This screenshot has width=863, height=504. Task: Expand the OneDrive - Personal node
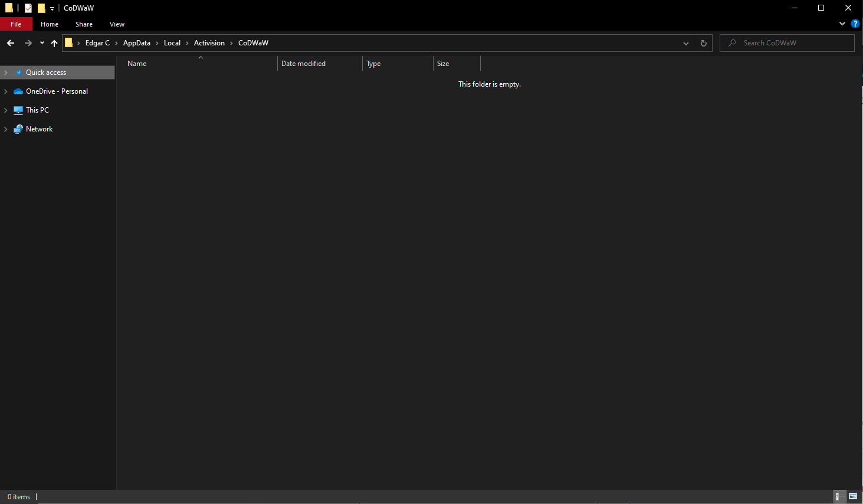coord(6,91)
